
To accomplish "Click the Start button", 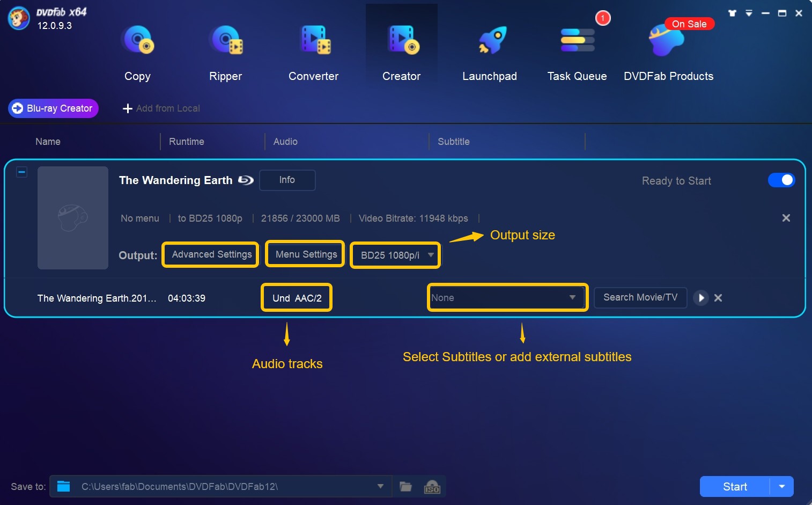I will (735, 487).
